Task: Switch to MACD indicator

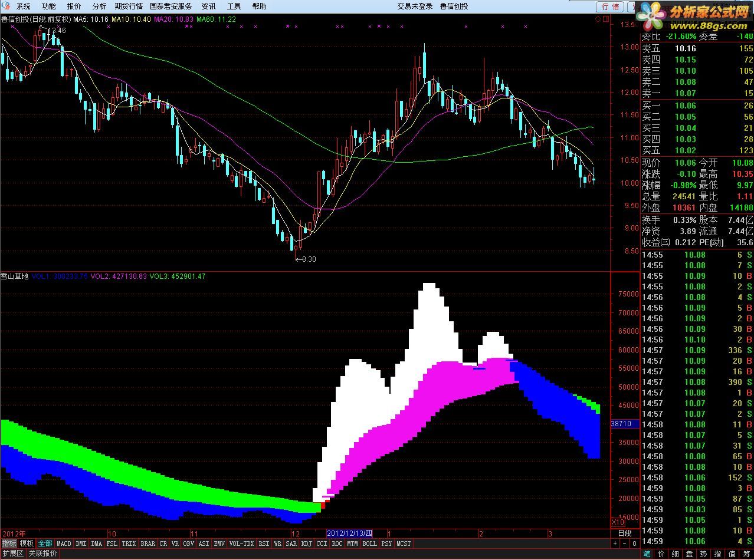Action: pyautogui.click(x=64, y=543)
